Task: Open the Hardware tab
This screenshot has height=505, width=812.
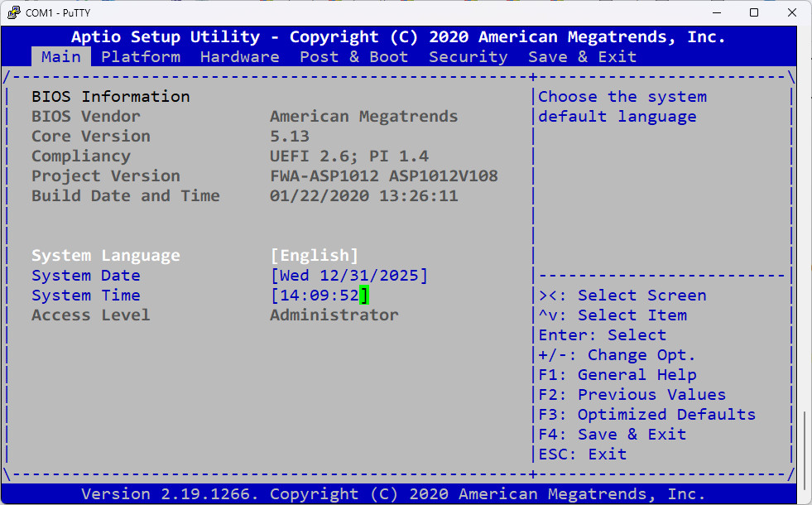Action: click(x=240, y=56)
